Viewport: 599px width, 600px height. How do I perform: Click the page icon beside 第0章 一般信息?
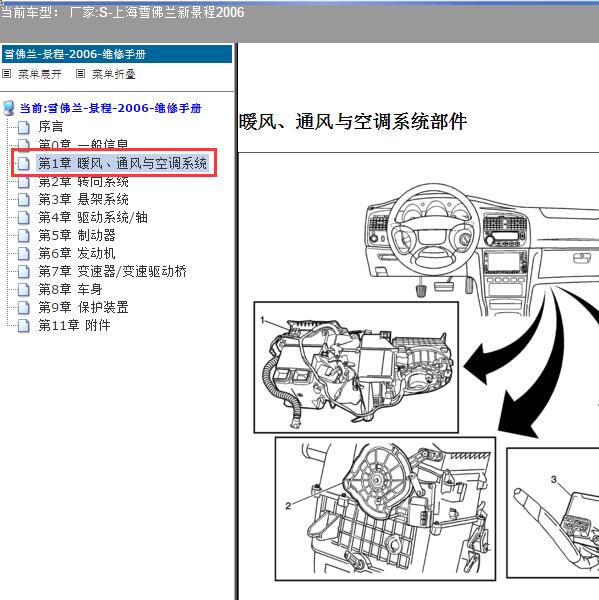click(24, 144)
